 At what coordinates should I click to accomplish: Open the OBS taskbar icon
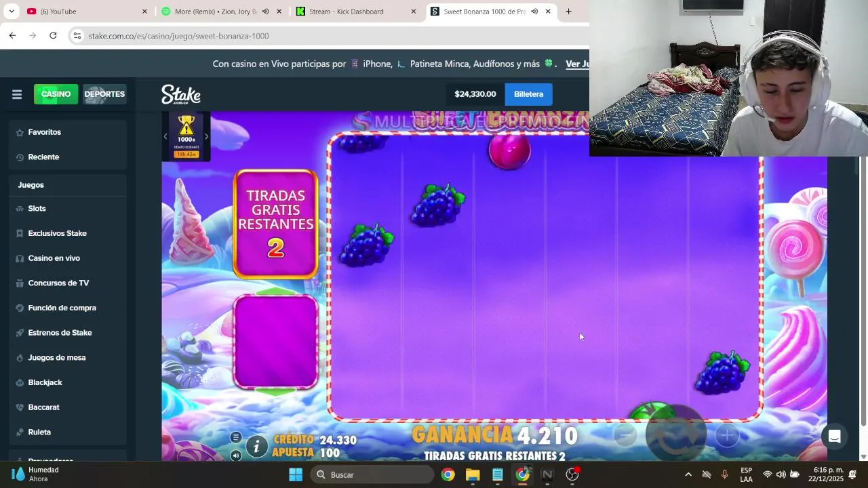click(572, 474)
